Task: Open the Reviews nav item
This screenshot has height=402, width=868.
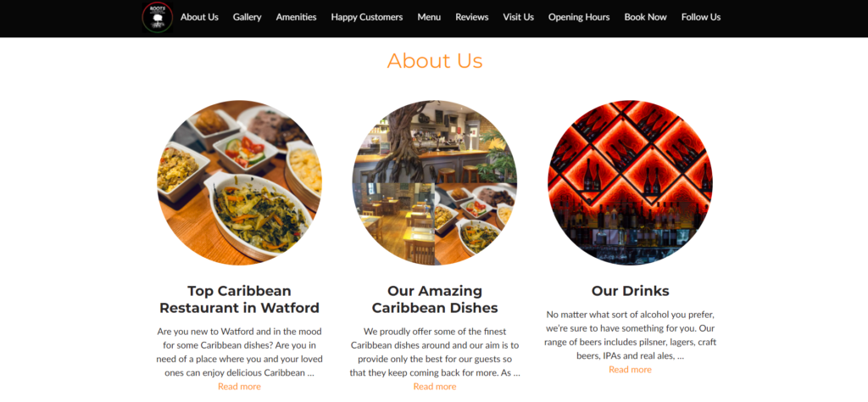Action: 471,17
